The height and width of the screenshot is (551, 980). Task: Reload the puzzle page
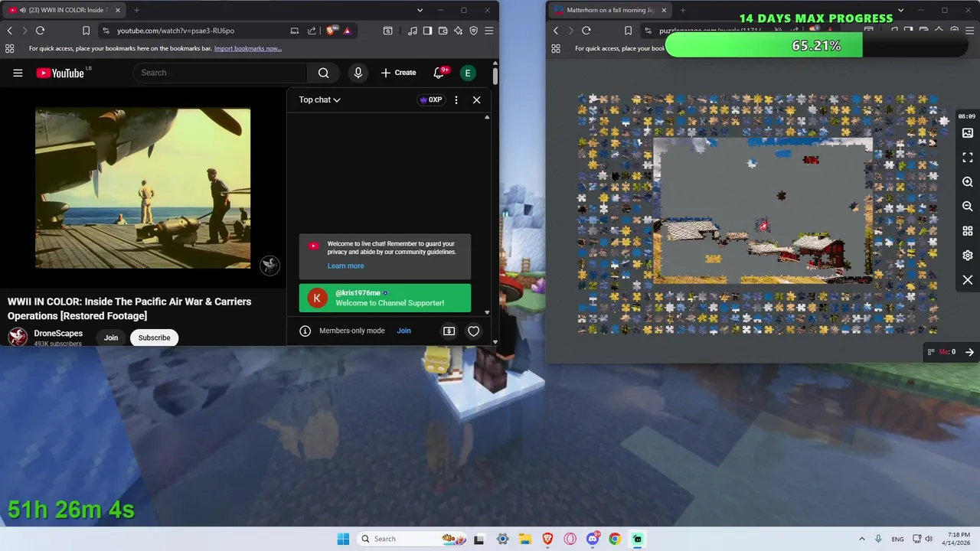point(586,31)
